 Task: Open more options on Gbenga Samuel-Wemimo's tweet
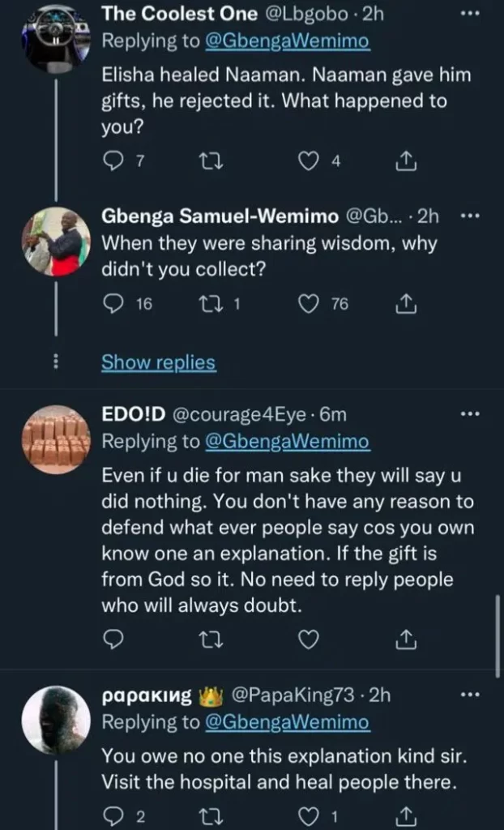469,216
